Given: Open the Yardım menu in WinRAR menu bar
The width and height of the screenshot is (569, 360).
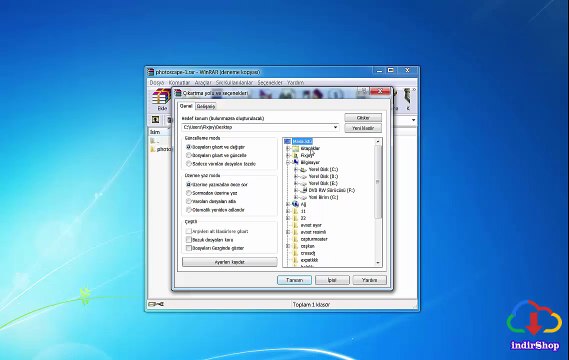Looking at the screenshot, I should [295, 83].
